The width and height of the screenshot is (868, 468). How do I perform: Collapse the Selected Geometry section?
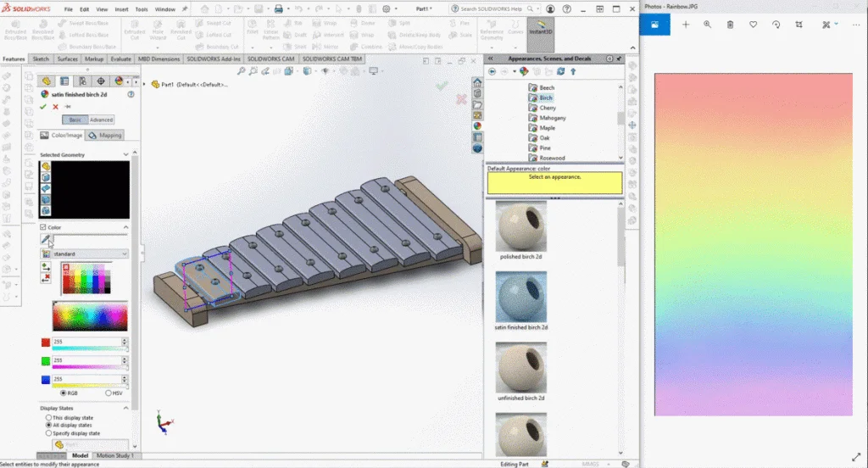click(x=126, y=154)
